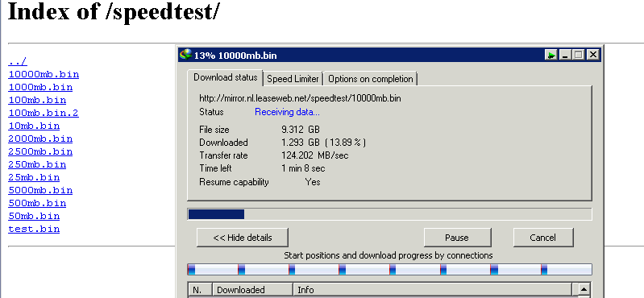Switch to the Speed Limiter tab
644x298 pixels.
point(293,79)
